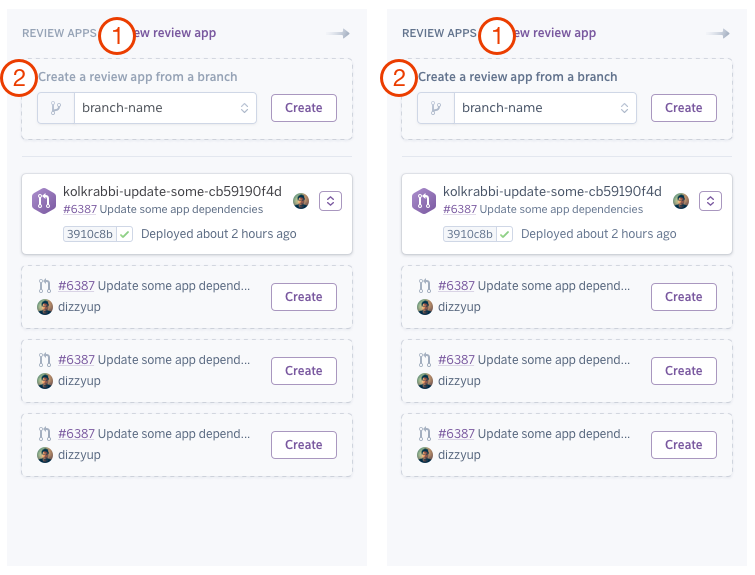Click purple hexagon app icon in left panel
The height and width of the screenshot is (575, 755).
[x=44, y=201]
